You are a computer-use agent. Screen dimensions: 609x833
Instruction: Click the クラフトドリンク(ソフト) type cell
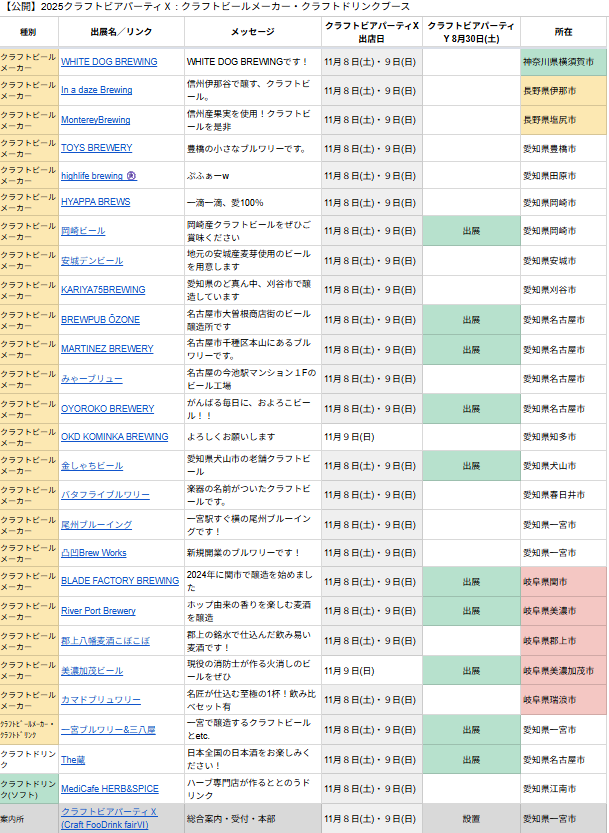pyautogui.click(x=29, y=789)
